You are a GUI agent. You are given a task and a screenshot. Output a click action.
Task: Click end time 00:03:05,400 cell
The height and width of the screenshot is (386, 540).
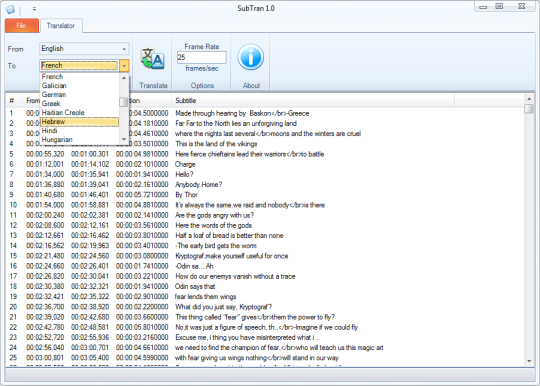(90, 358)
